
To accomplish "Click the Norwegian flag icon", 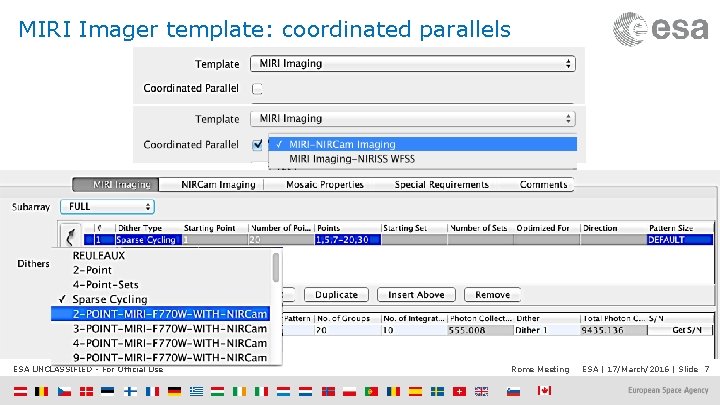I will [328, 391].
